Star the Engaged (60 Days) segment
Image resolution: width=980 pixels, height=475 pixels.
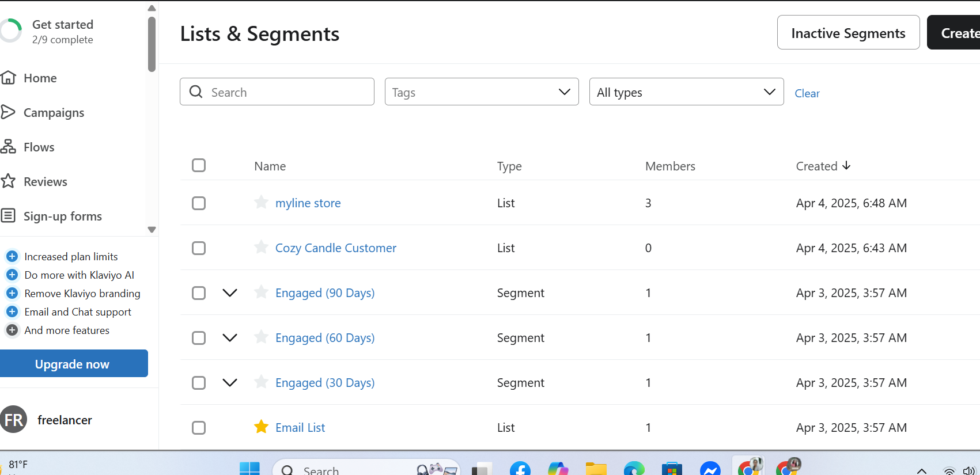(x=261, y=337)
